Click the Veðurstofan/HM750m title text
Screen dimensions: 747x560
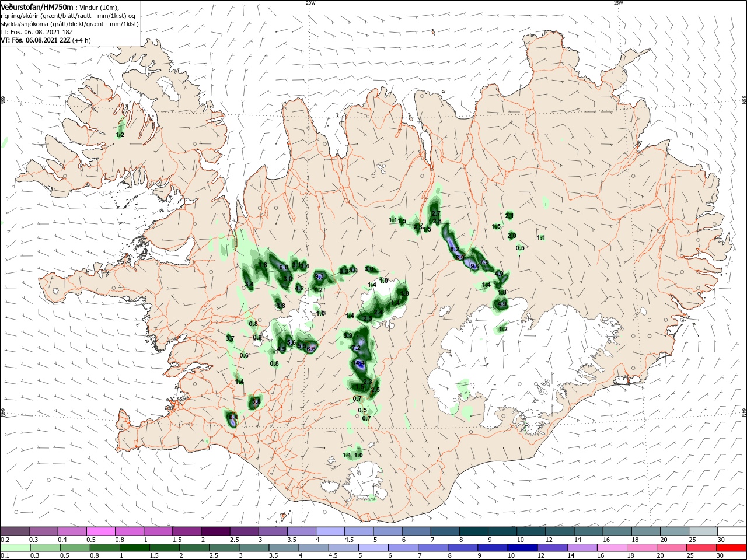[37, 6]
